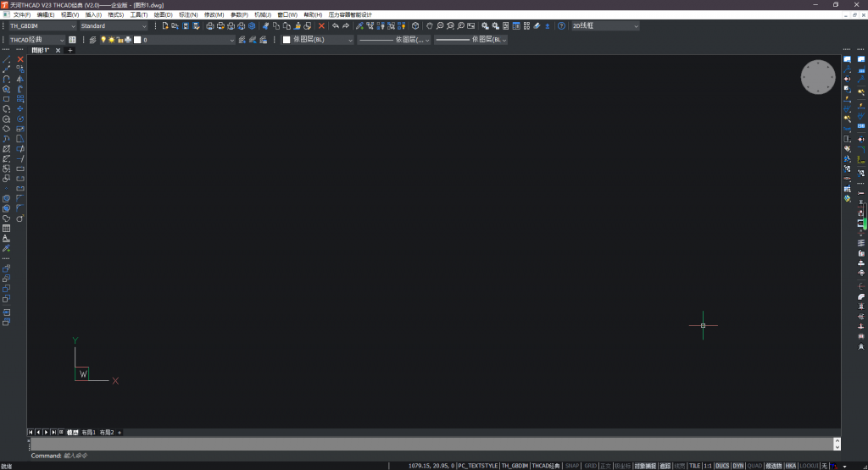Screen dimensions: 868x470
Task: Switch to the 布局1 layout tab
Action: (x=87, y=432)
